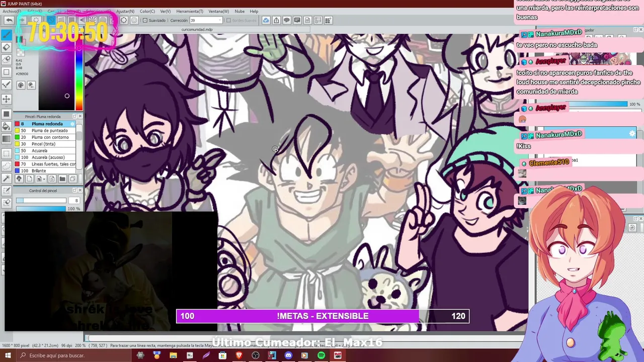The height and width of the screenshot is (362, 644).
Task: Click the Redo arrow button
Action: pos(22,20)
